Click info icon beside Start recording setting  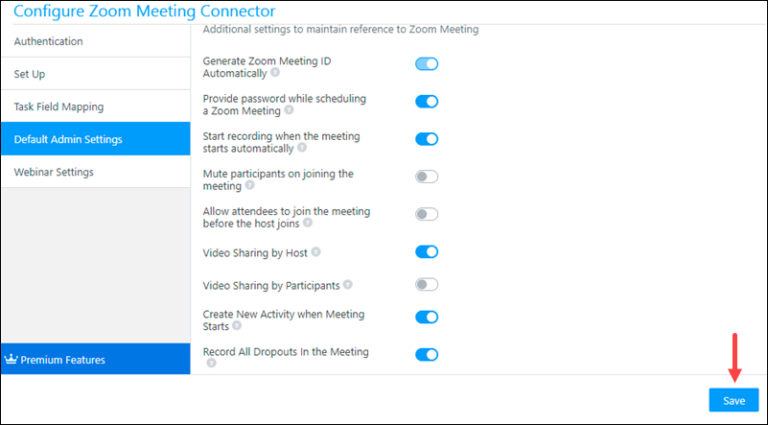pos(302,148)
